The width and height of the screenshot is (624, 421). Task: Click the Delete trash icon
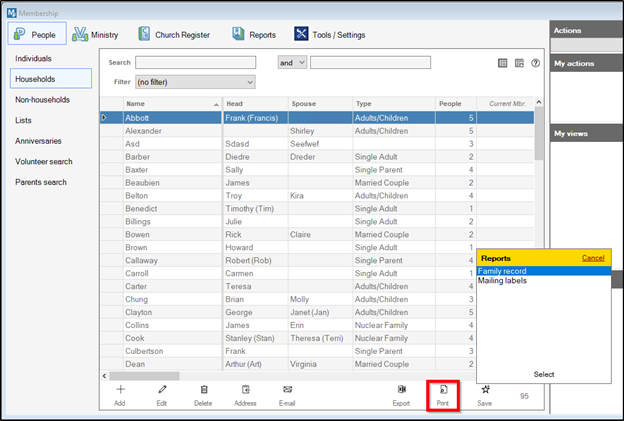[204, 390]
